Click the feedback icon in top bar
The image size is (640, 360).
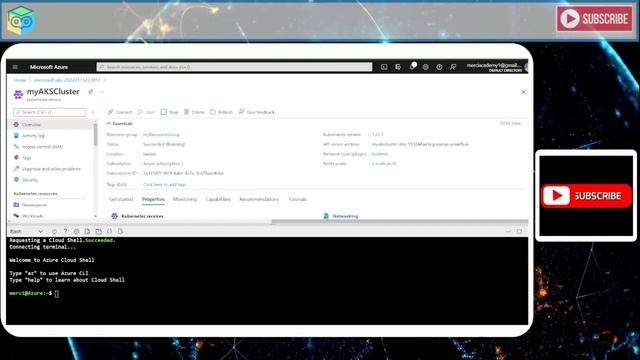[453, 67]
